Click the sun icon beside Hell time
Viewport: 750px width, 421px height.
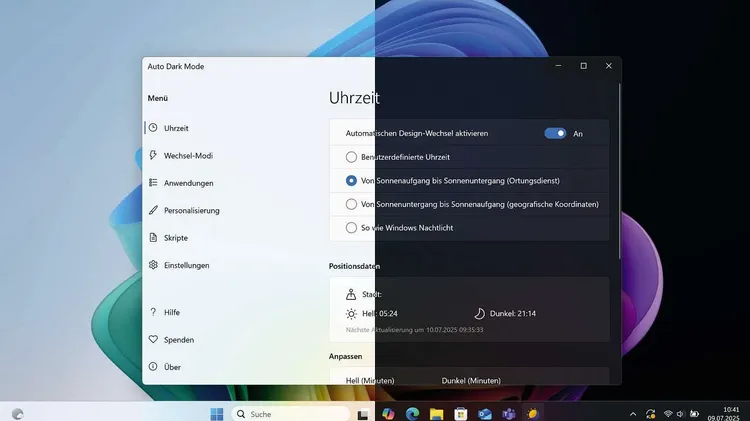[351, 314]
